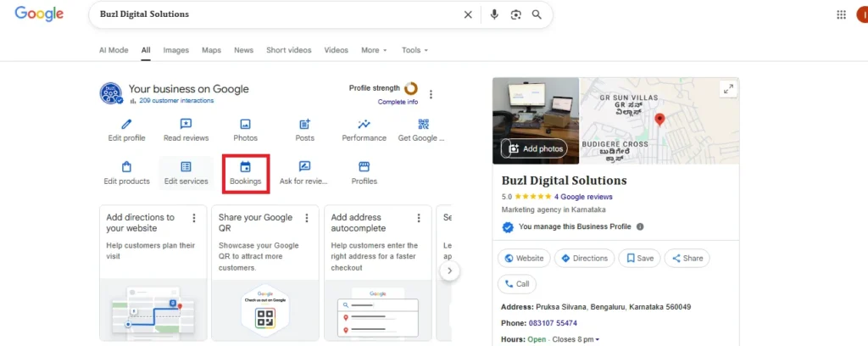The height and width of the screenshot is (346, 868).
Task: Click the Directions button
Action: tap(584, 259)
